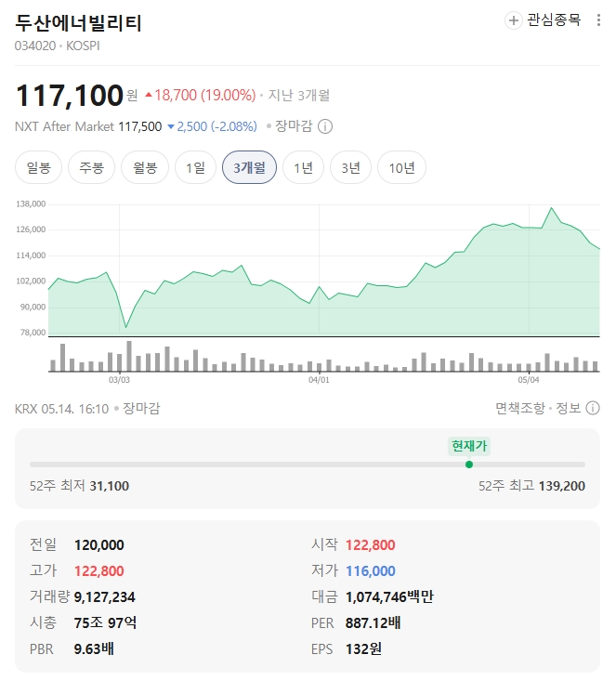Click the 거래량 value 9,127,234

click(x=104, y=597)
